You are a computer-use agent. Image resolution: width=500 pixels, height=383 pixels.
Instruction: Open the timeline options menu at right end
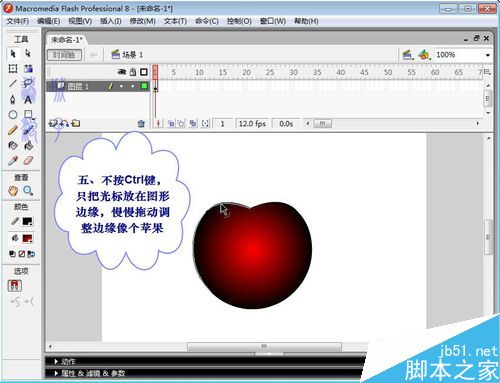click(x=487, y=72)
